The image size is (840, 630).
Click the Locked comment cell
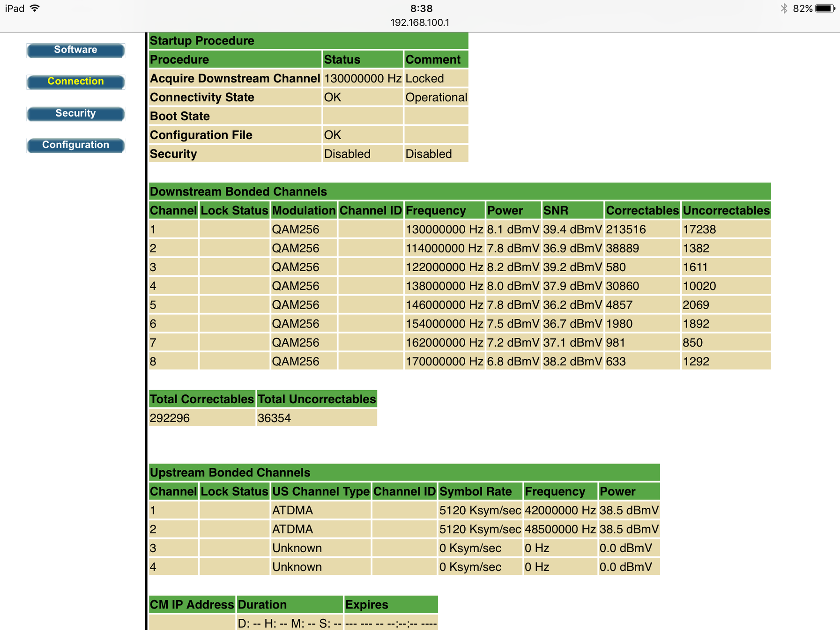pyautogui.click(x=436, y=78)
